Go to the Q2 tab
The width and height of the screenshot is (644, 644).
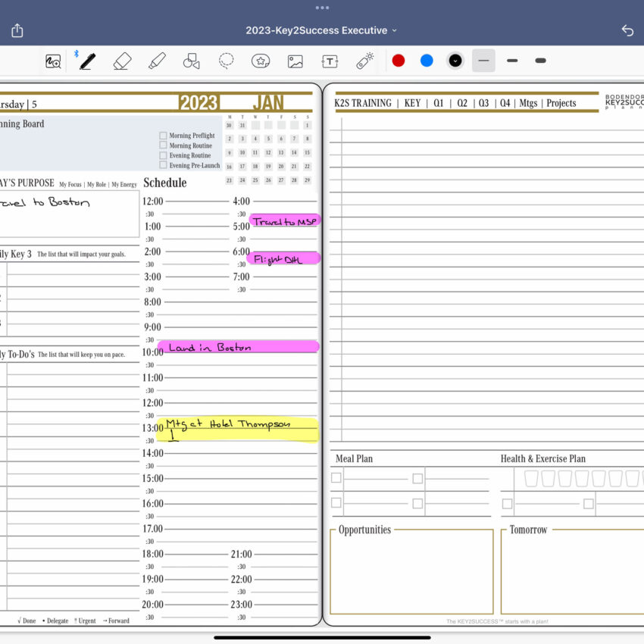click(x=462, y=103)
